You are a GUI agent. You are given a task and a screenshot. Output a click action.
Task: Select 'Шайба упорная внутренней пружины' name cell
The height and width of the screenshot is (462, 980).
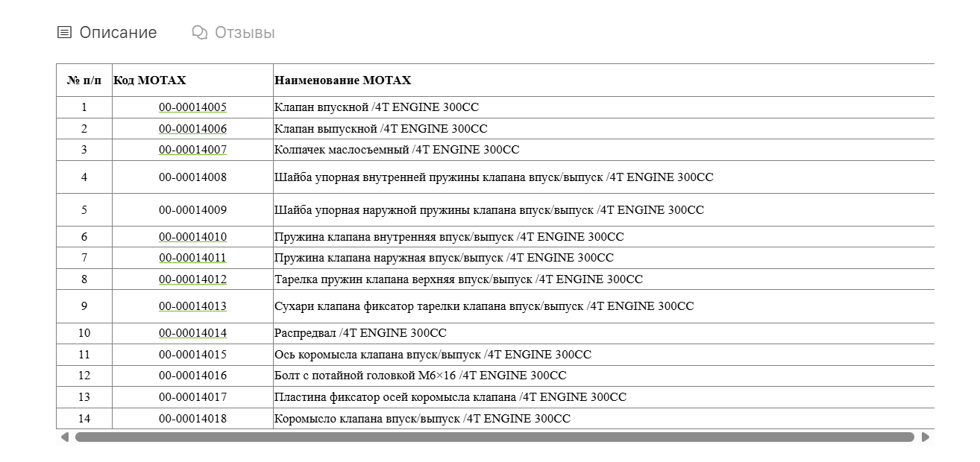coord(604,177)
